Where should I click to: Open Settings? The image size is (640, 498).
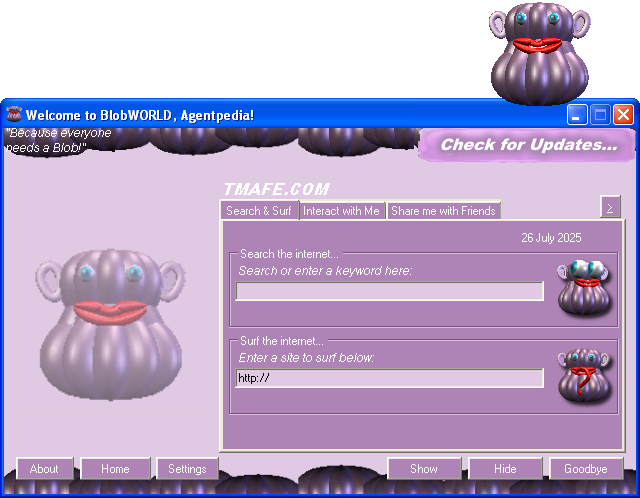point(187,469)
